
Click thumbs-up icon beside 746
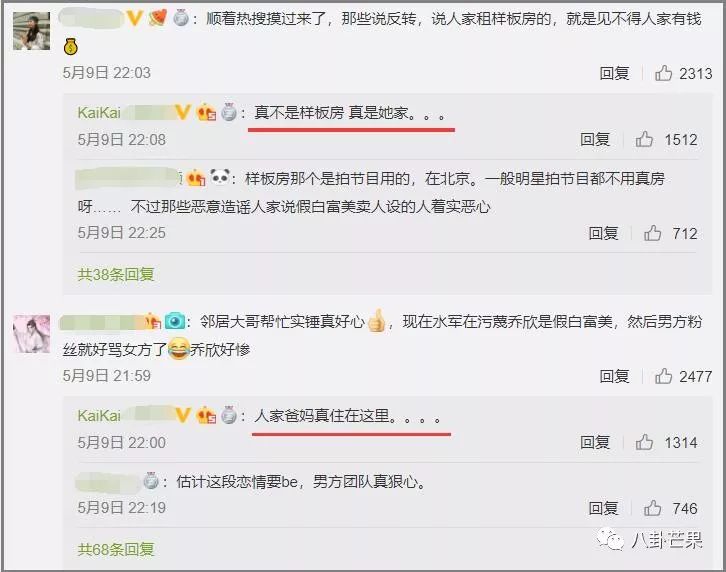652,508
